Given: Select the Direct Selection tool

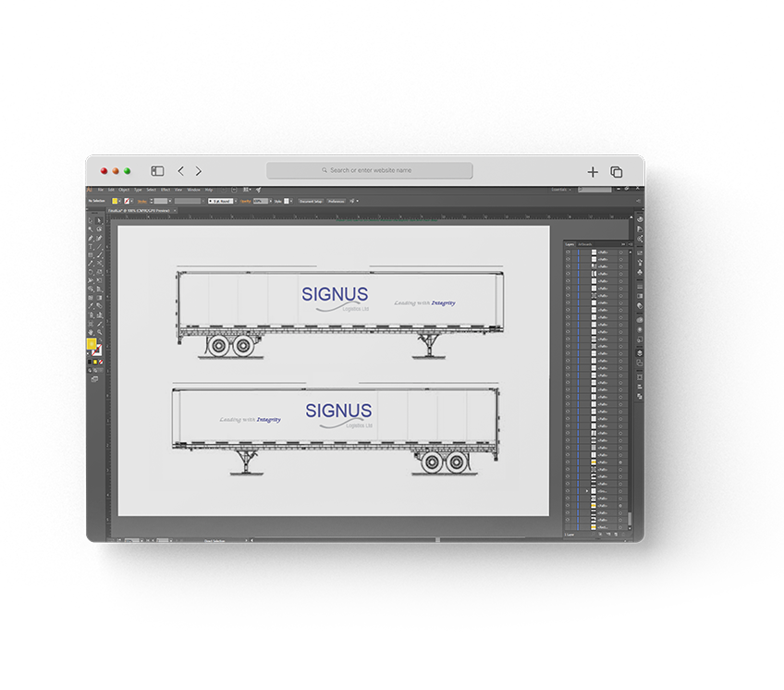Looking at the screenshot, I should (x=100, y=221).
